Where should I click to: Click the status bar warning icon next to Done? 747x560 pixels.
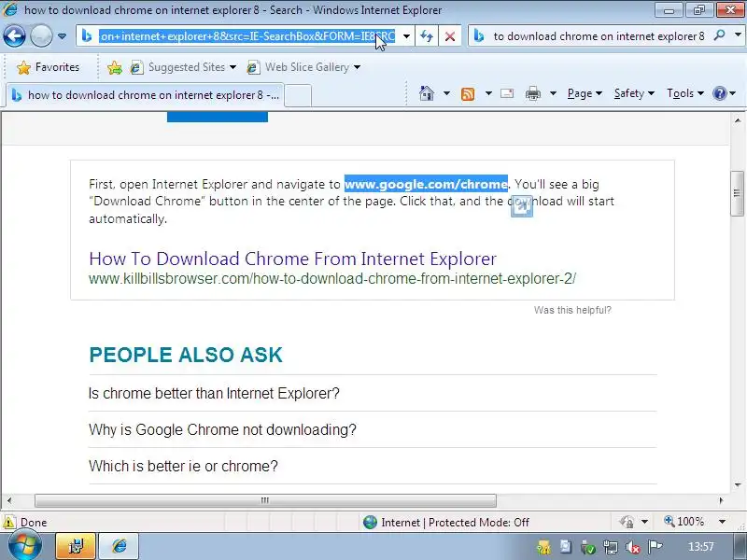click(x=9, y=522)
